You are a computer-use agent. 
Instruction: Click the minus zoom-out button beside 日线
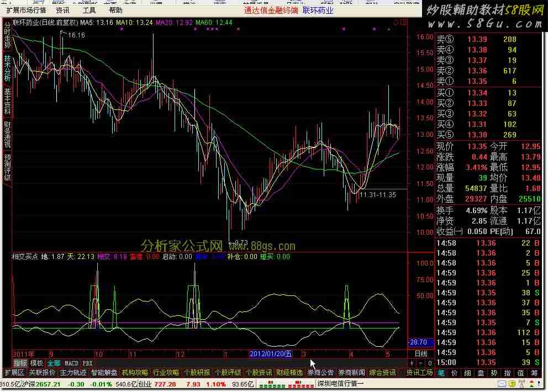[421, 363]
